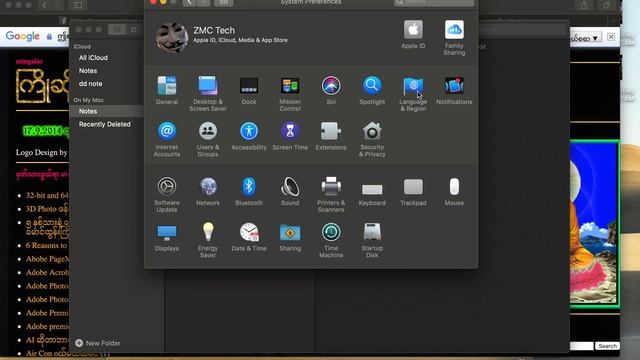Switch Notes to list view
640x360 pixels.
tap(117, 29)
